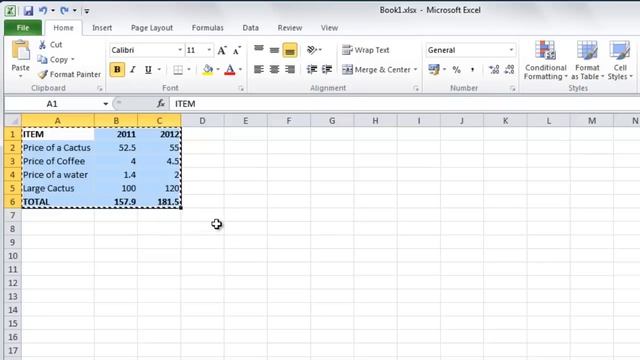
Task: Center text horizontally
Action: pos(274,69)
